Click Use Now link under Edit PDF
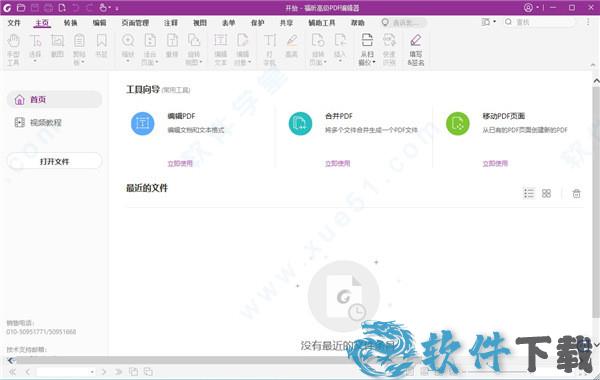 coord(180,163)
